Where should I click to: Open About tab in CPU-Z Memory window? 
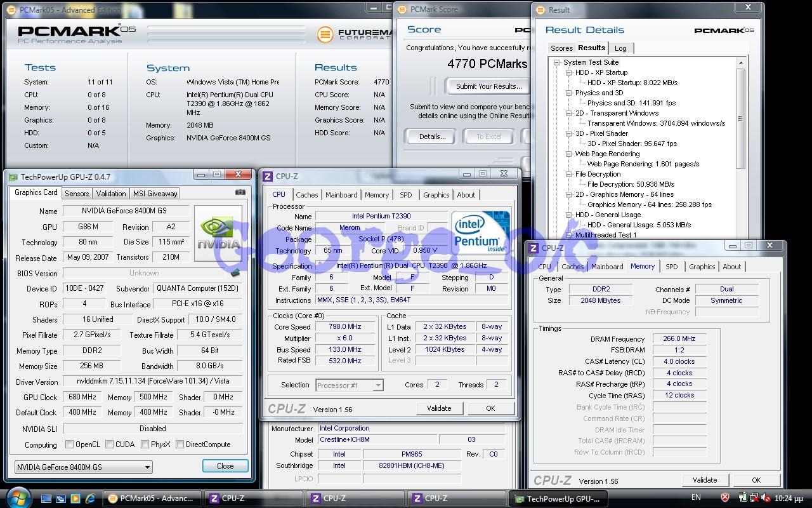[732, 267]
